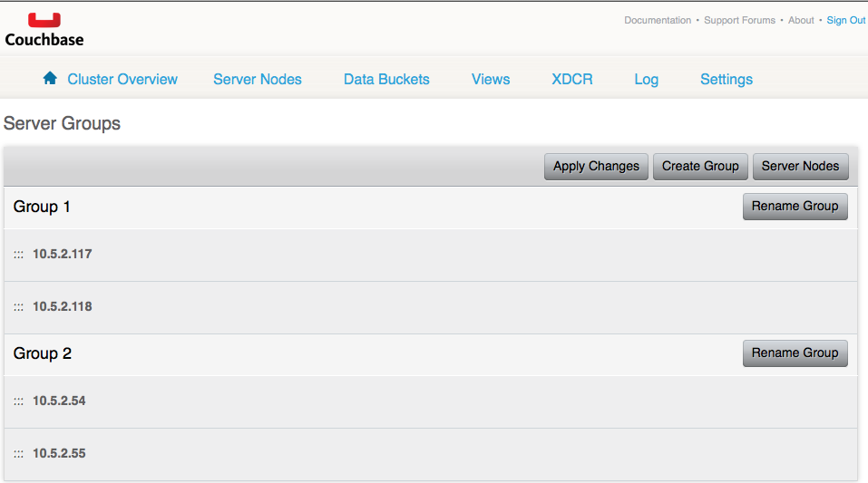Rename Group 2
Viewport: 868px width, 483px height.
795,353
